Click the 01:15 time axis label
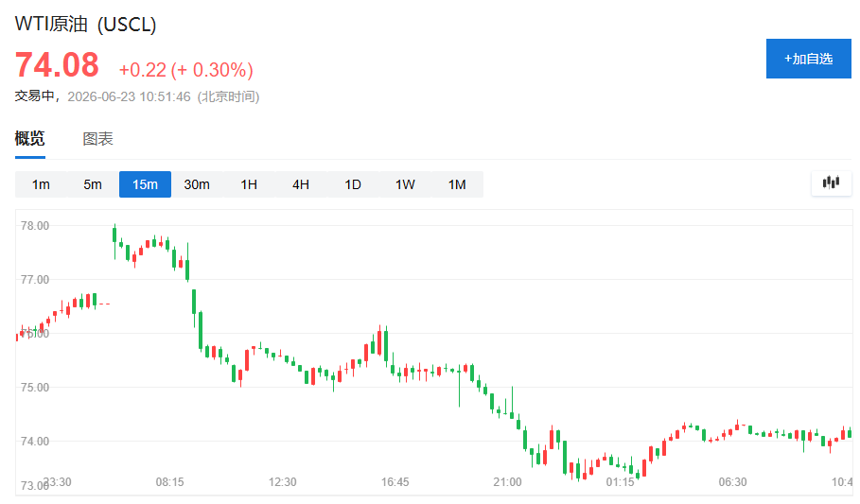 point(621,482)
